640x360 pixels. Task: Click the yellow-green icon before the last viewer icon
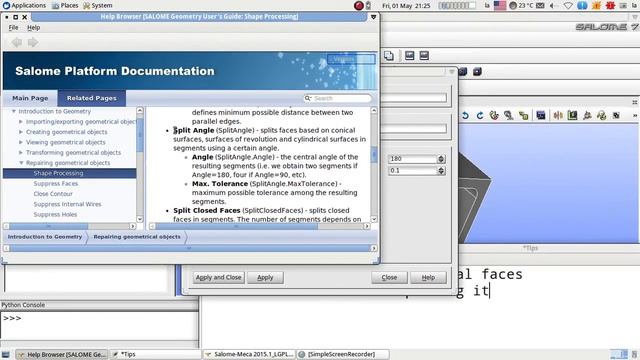click(x=601, y=116)
